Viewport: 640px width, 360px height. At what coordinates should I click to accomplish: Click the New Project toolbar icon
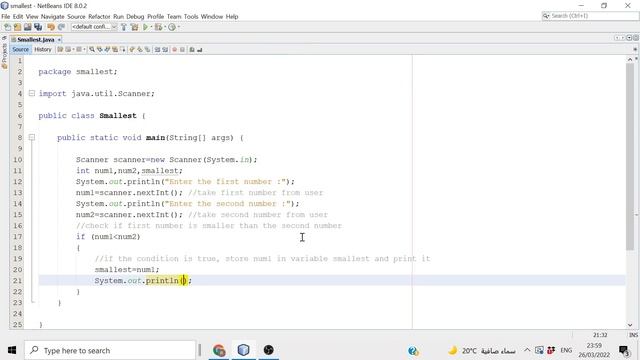pyautogui.click(x=17, y=27)
